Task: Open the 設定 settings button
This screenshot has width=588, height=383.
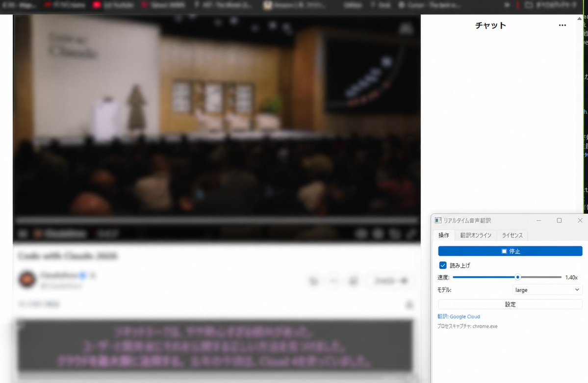Action: (x=510, y=304)
